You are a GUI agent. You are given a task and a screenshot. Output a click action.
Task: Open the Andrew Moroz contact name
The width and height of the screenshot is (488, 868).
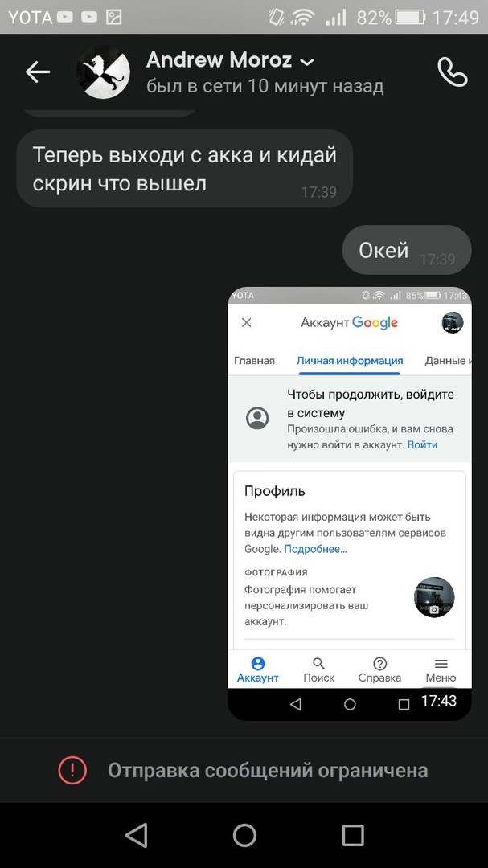pyautogui.click(x=219, y=60)
